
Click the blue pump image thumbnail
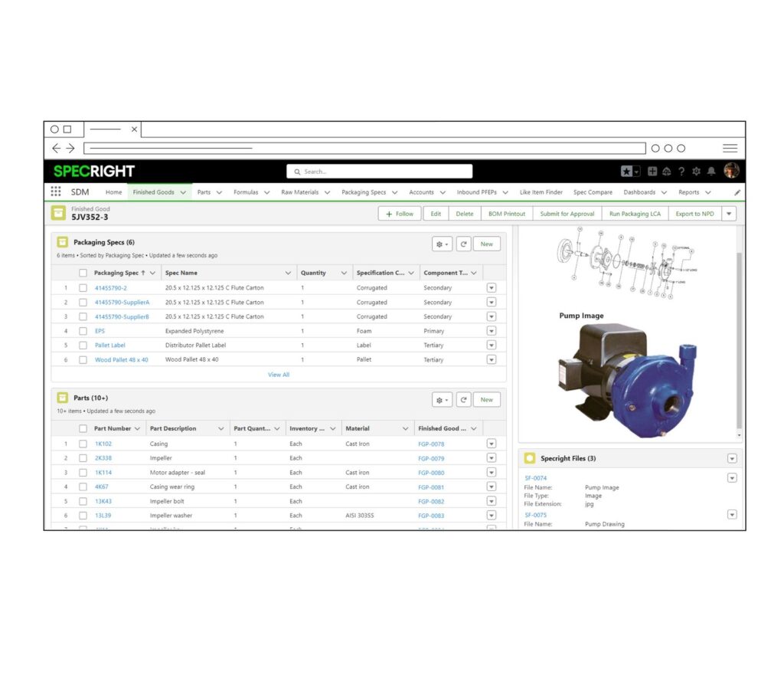[628, 379]
